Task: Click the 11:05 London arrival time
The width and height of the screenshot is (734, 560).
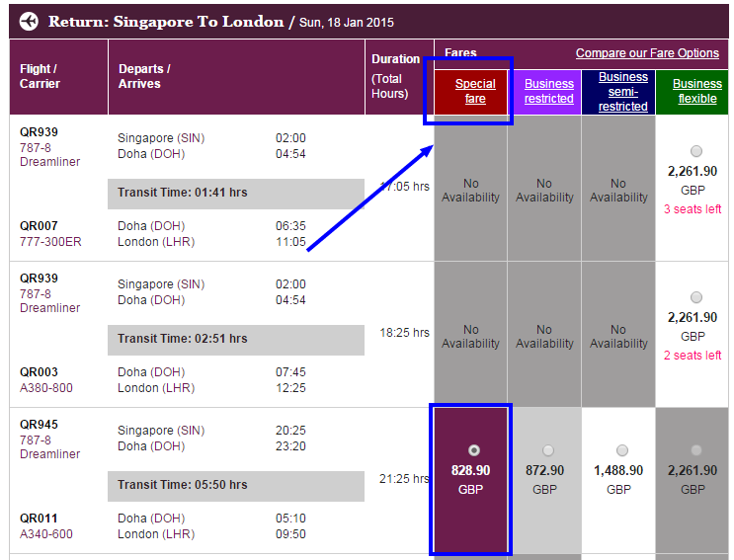Action: 290,242
